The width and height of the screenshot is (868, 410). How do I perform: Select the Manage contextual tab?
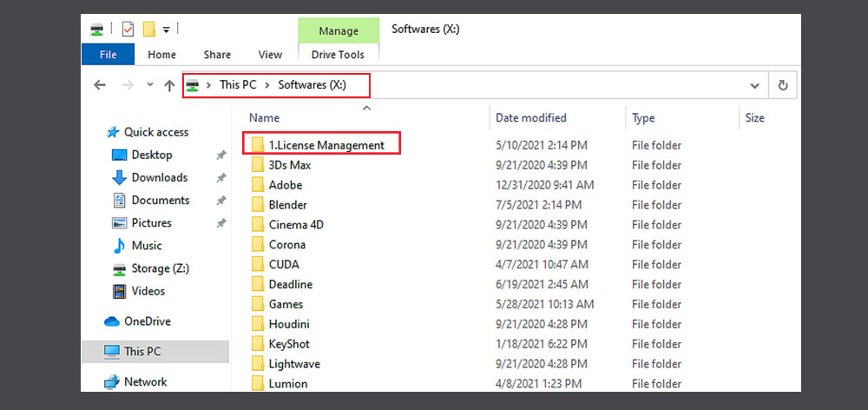click(339, 31)
